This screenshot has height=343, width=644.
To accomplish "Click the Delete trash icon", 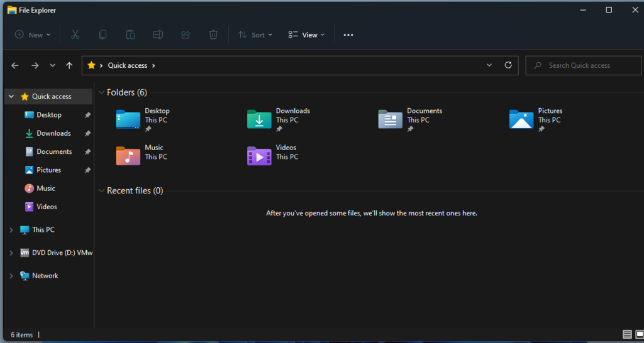I will [x=213, y=35].
